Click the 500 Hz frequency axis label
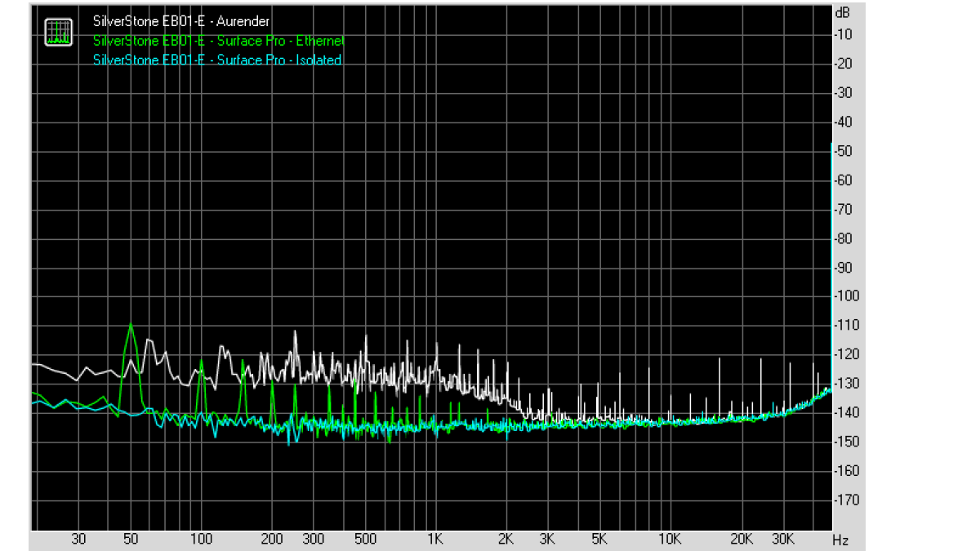The image size is (980, 551). coord(366,540)
